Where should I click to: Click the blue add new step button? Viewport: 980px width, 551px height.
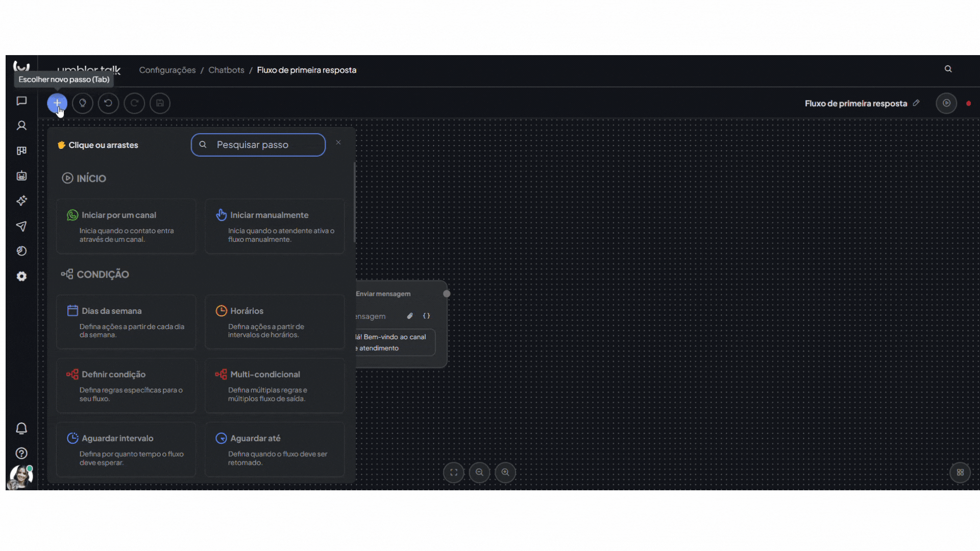(x=57, y=103)
